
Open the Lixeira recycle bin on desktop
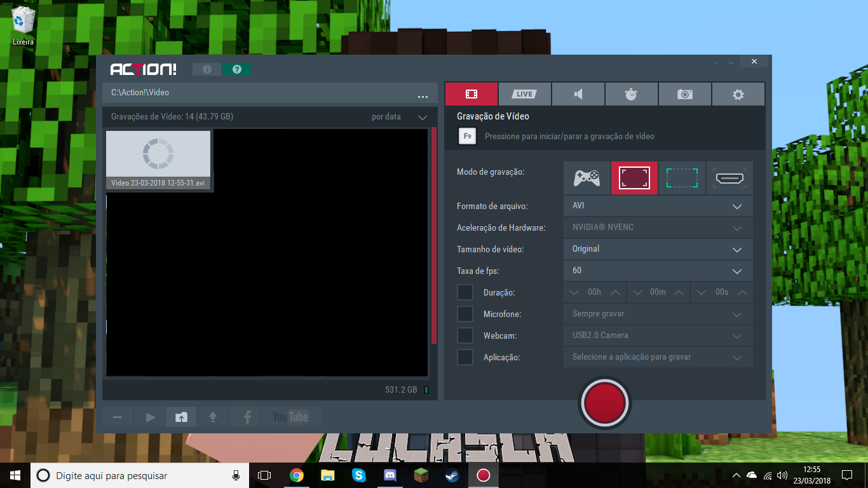click(23, 25)
